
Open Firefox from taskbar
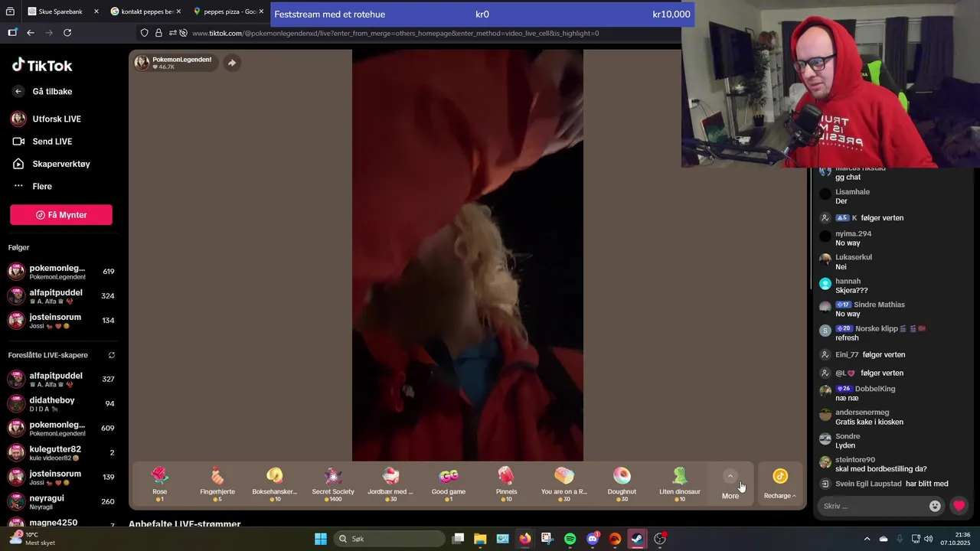[524, 539]
